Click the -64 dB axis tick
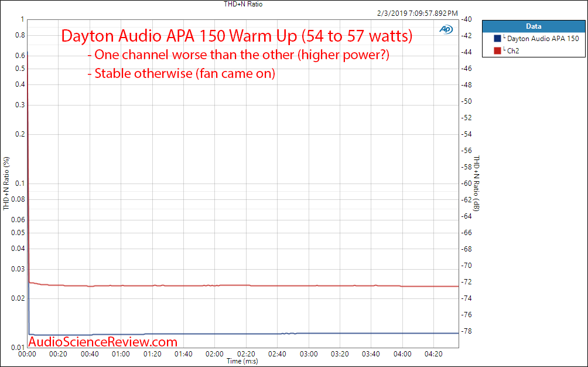 click(467, 216)
